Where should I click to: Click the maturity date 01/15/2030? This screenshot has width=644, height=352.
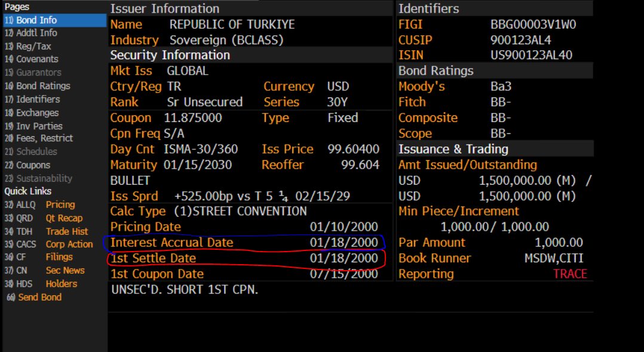(198, 165)
